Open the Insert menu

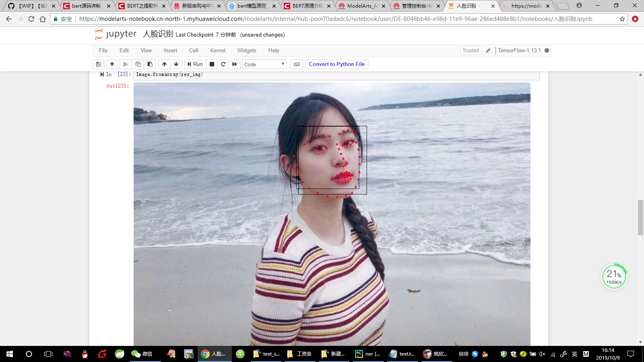(x=170, y=50)
